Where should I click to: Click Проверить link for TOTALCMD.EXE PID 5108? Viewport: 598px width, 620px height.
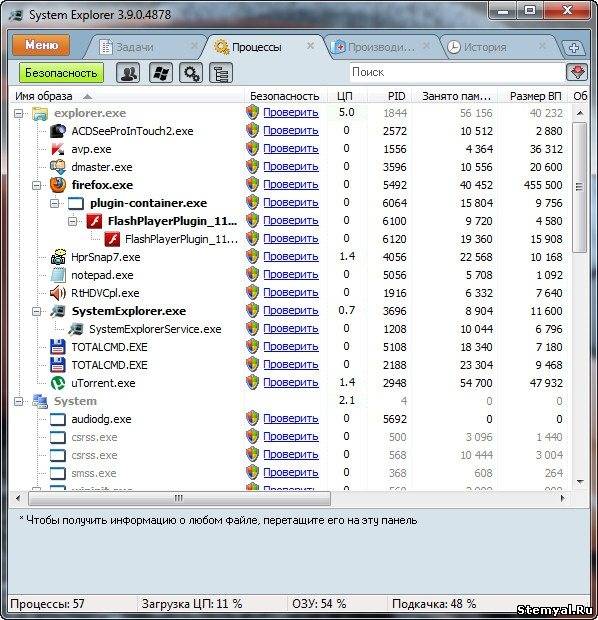click(x=291, y=346)
